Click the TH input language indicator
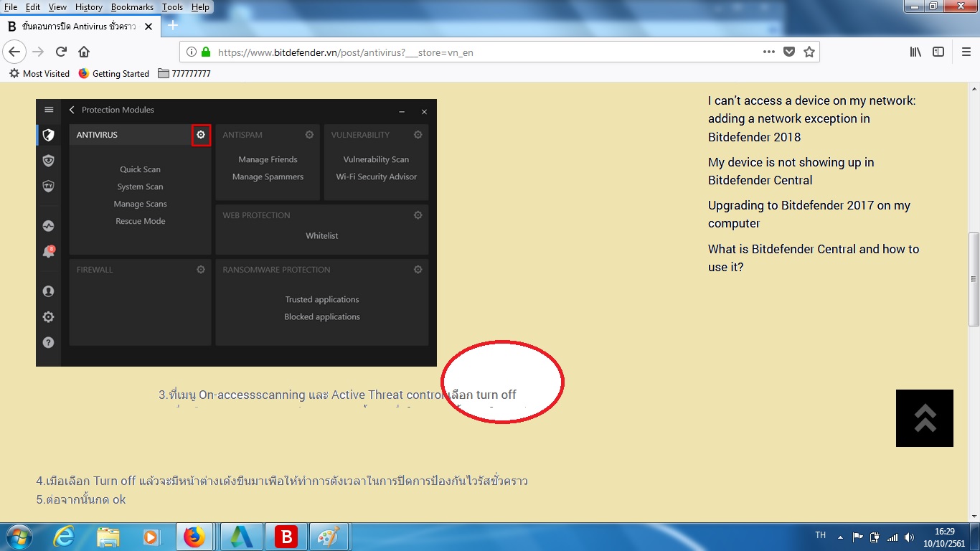This screenshot has width=980, height=551. 821,535
